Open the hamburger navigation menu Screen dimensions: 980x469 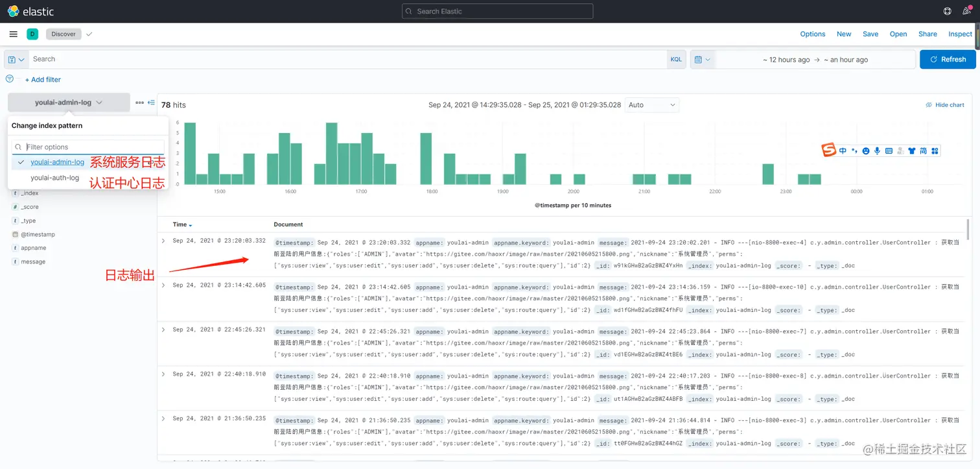(14, 34)
